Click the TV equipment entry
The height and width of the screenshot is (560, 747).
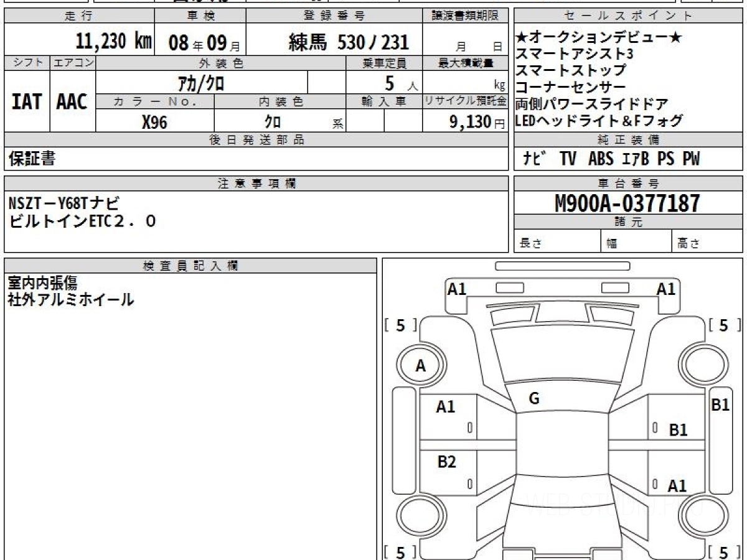coord(568,159)
